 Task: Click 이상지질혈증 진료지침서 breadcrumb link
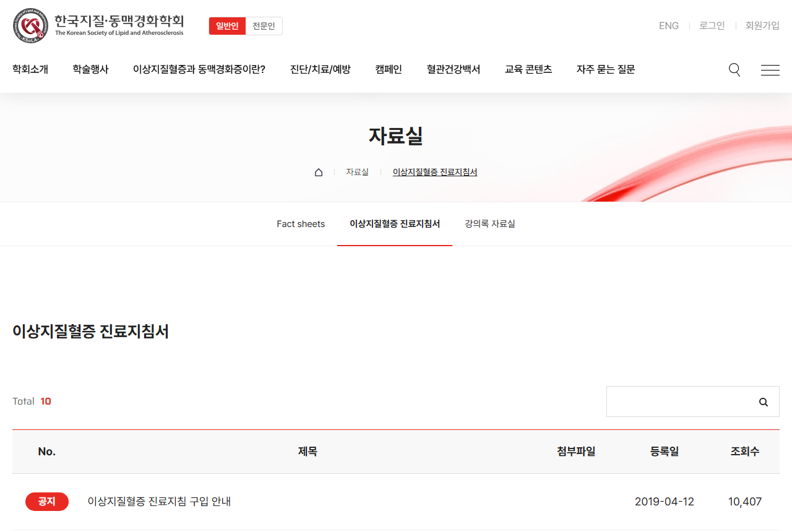pos(435,172)
